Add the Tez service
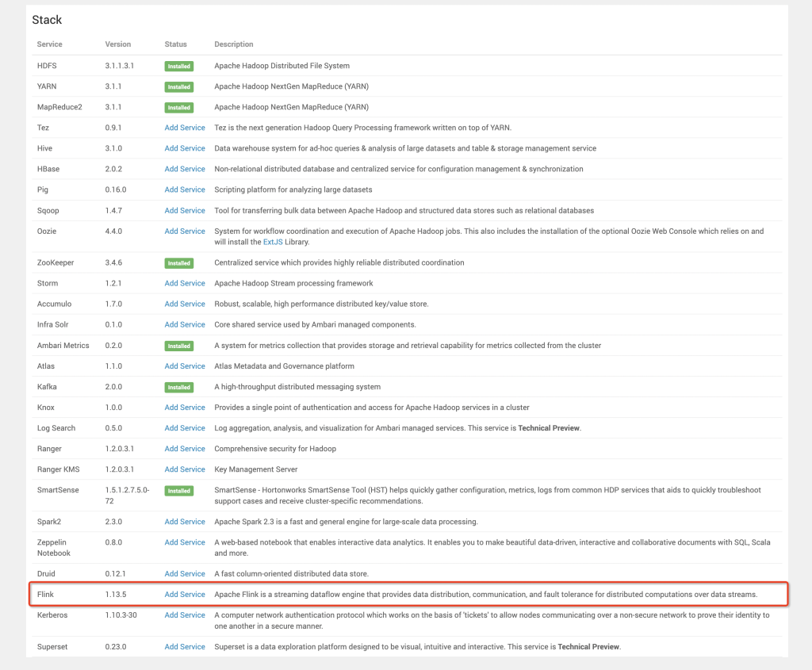The image size is (812, 670). click(185, 128)
